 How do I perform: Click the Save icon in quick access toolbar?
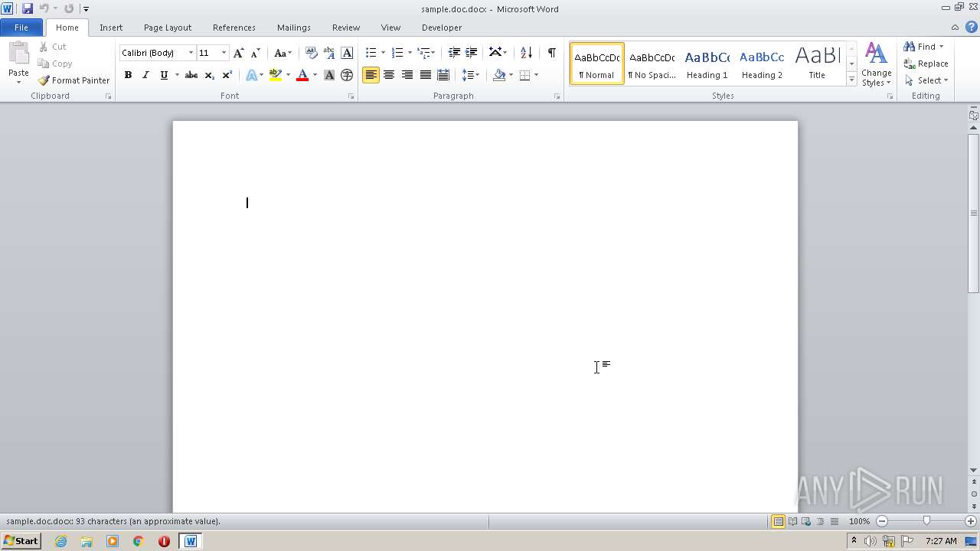[28, 8]
